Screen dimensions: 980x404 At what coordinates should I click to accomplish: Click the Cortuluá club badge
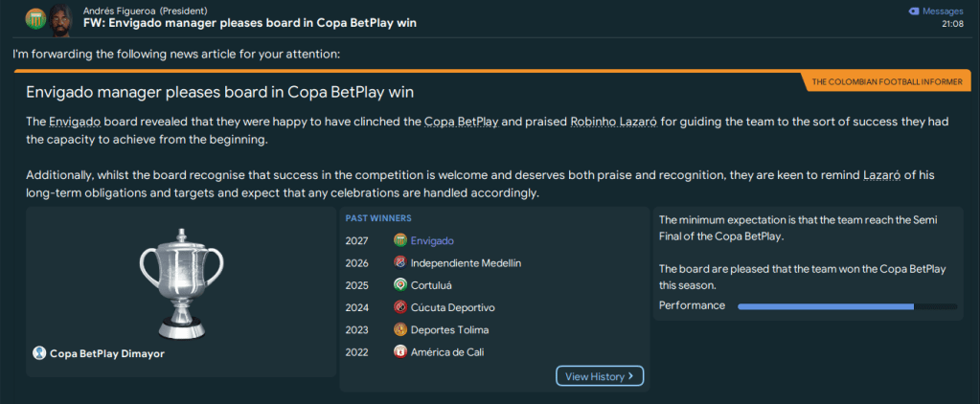tap(399, 284)
